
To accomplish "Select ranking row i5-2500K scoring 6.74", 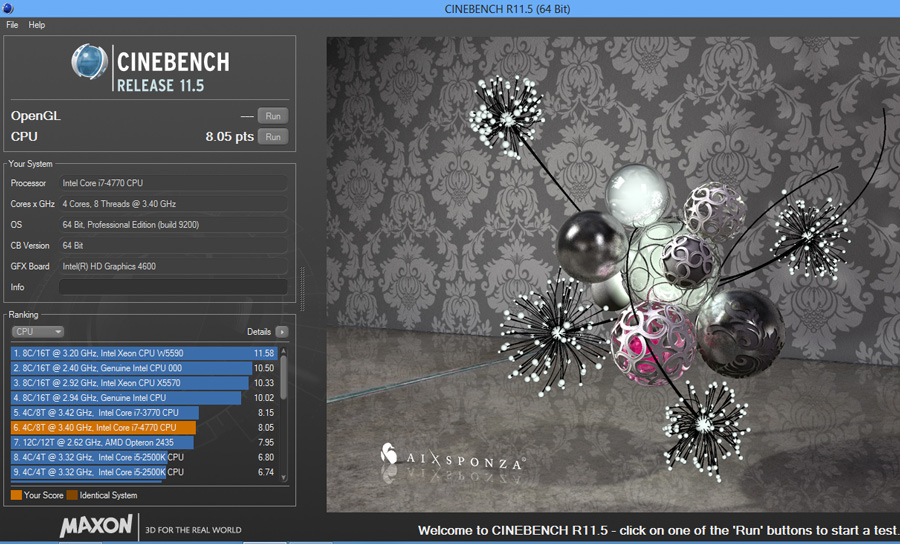I will point(144,472).
